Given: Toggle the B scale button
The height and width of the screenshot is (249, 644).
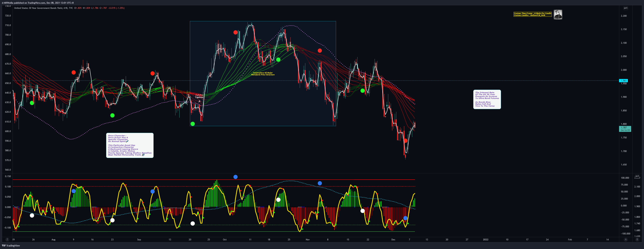Looking at the screenshot, I should pos(637,240).
